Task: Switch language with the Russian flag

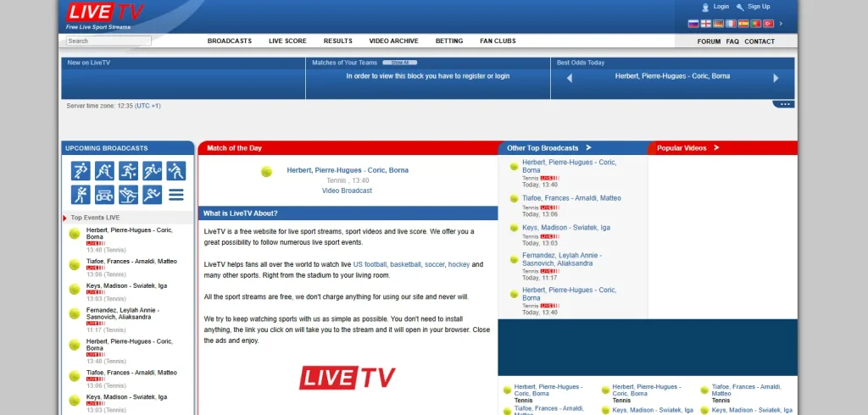Action: coord(693,24)
